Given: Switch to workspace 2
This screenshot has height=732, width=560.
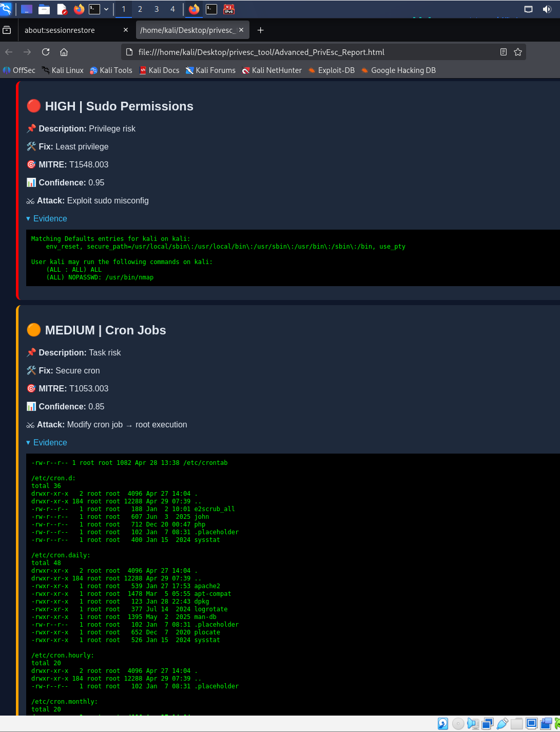Looking at the screenshot, I should pos(140,9).
